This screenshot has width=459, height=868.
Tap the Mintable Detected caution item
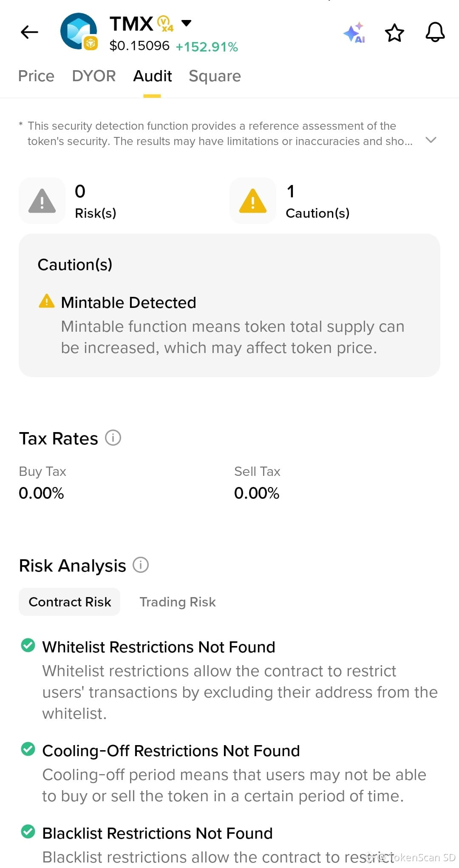229,324
